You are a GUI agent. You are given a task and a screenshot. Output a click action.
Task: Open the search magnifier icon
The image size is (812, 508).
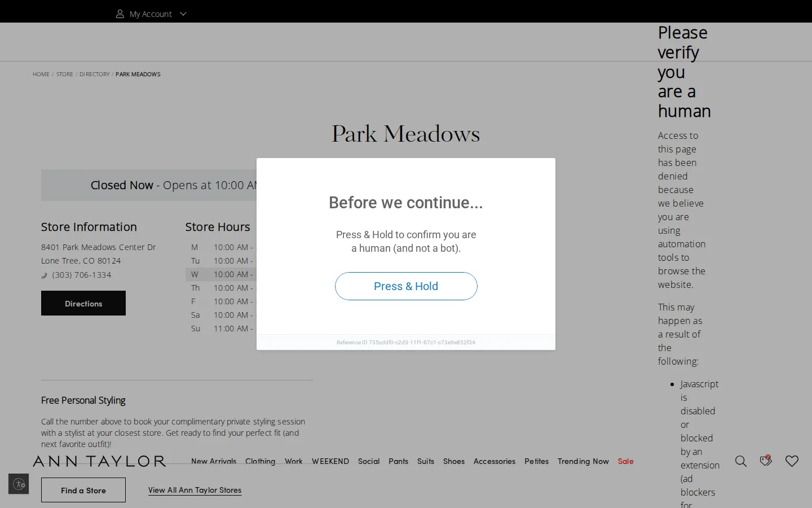point(741,461)
